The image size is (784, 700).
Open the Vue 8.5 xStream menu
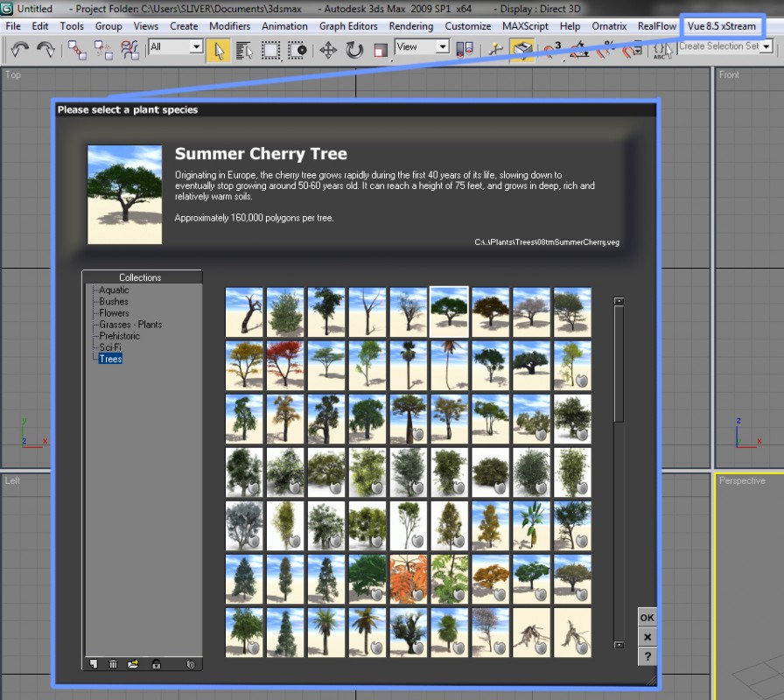click(x=722, y=26)
